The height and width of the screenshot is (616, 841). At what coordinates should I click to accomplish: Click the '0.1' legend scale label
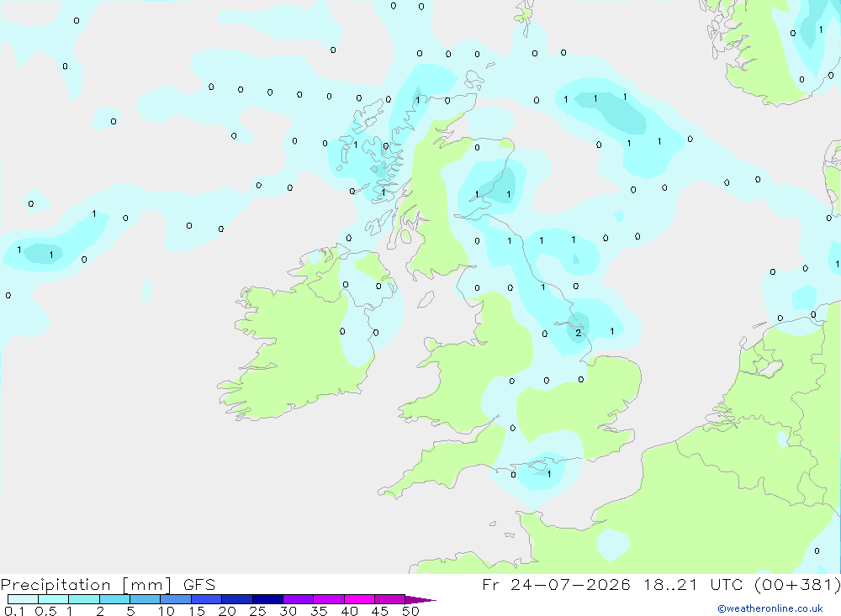tap(14, 611)
